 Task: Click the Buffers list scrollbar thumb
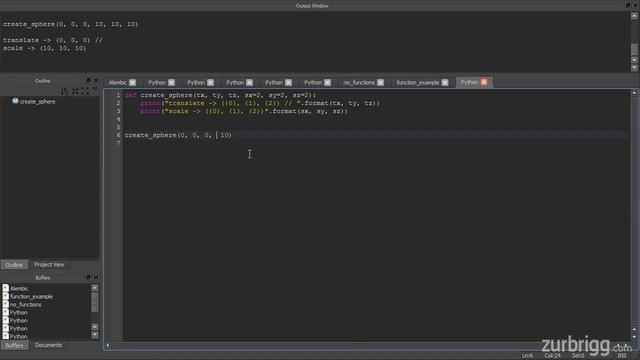[95, 302]
